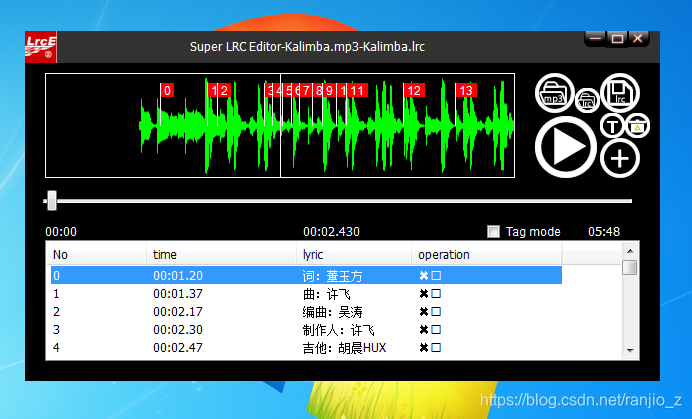Toggle the square box in row 1
Viewport: 692px width, 419px height.
(436, 294)
